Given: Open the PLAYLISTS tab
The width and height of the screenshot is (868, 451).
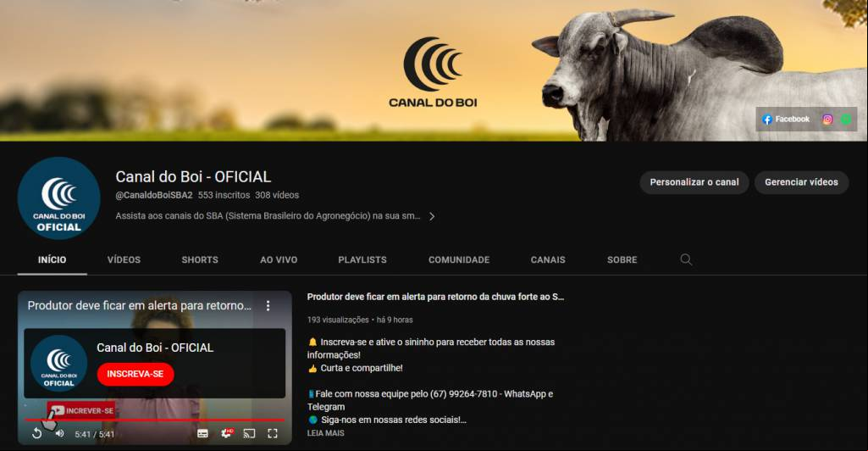Looking at the screenshot, I should [x=362, y=260].
